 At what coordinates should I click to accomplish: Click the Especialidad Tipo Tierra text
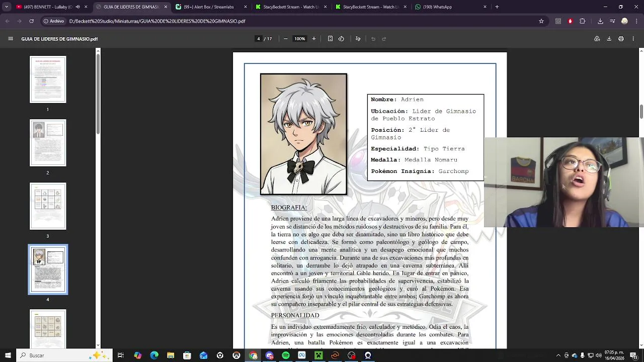(x=418, y=149)
